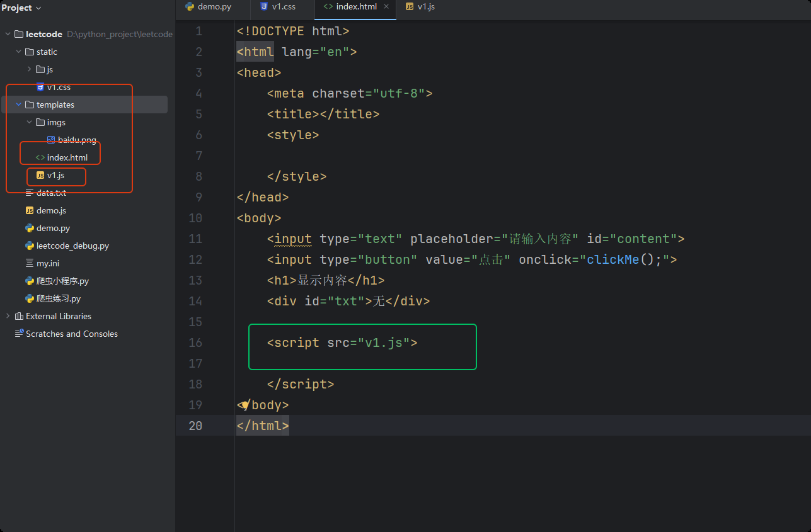Select the my.ini config file icon
811x532 pixels.
point(30,263)
